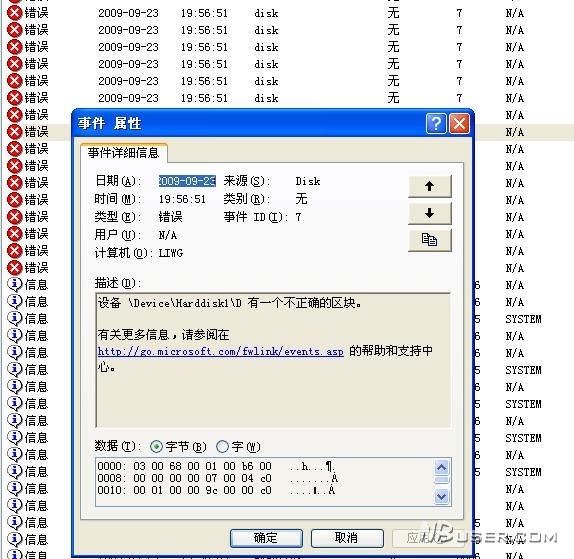Switch to the 事件详细信息 tab

point(123,153)
